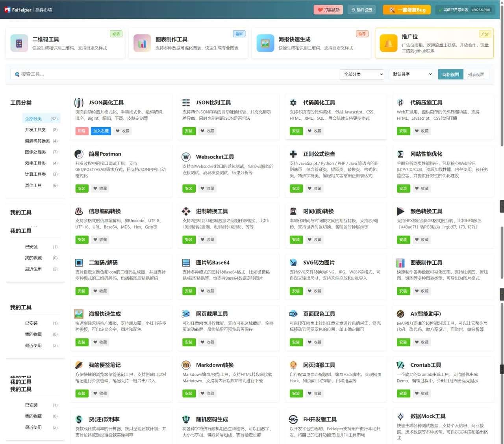Toggle 收藏 favorite on 代码压缩工具
504x444 pixels.
point(422,131)
